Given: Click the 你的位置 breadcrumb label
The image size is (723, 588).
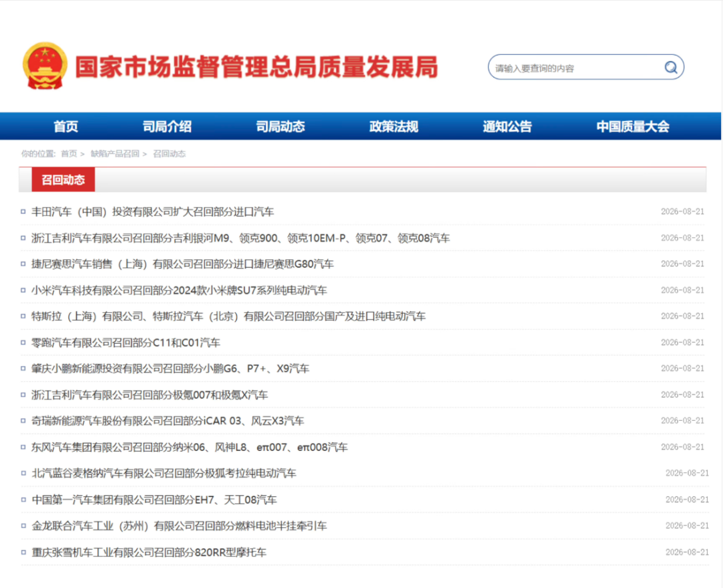Looking at the screenshot, I should coord(38,154).
